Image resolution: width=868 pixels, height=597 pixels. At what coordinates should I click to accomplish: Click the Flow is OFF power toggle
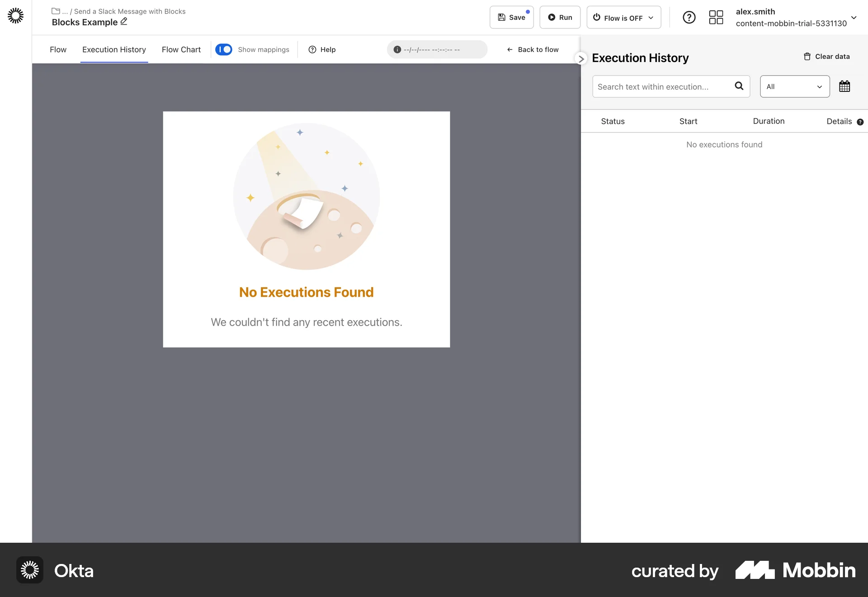(x=596, y=17)
